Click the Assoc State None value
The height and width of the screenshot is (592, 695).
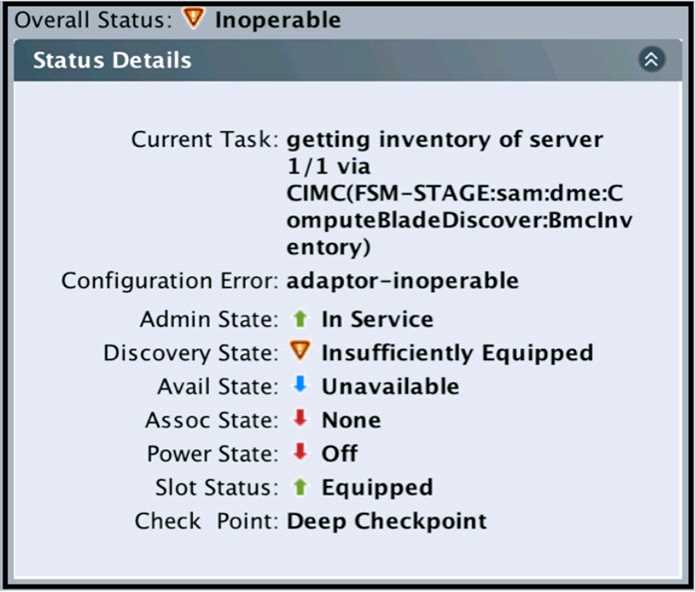[x=351, y=420]
